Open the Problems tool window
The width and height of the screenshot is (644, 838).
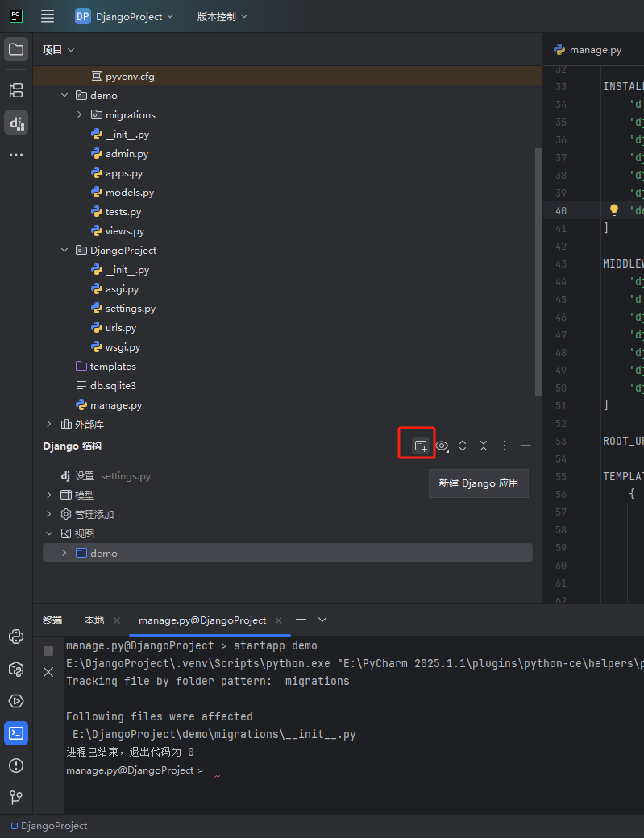tap(16, 765)
